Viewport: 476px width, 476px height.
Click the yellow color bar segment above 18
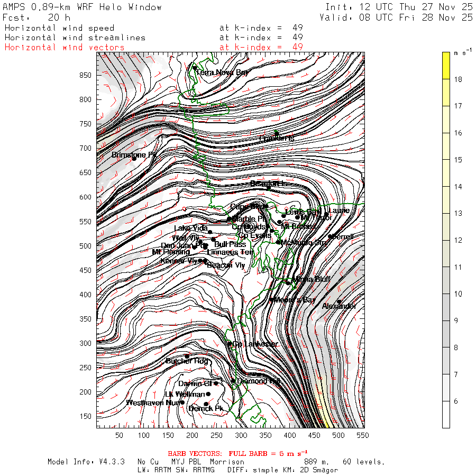pyautogui.click(x=446, y=66)
